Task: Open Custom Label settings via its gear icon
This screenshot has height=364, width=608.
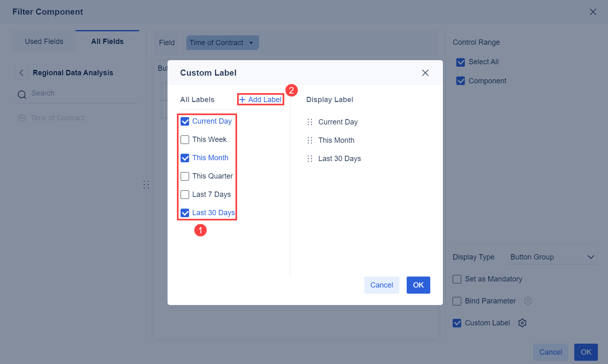Action: coord(522,323)
